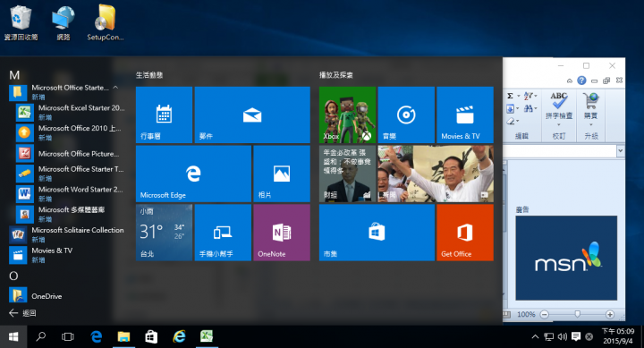Viewport: 644px width, 348px height.
Task: Click the Find & Select binoculars icon
Action: [529, 108]
